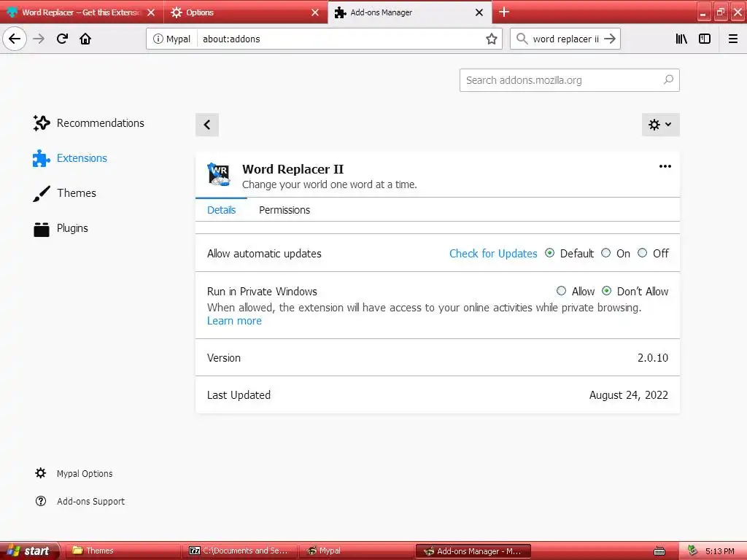Switch to the Permissions tab
The image size is (747, 560).
[285, 210]
